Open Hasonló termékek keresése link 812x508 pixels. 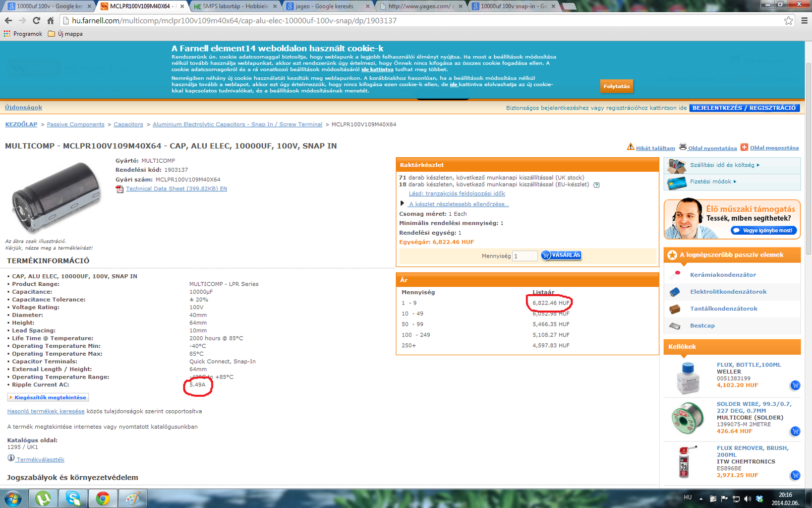(x=46, y=411)
